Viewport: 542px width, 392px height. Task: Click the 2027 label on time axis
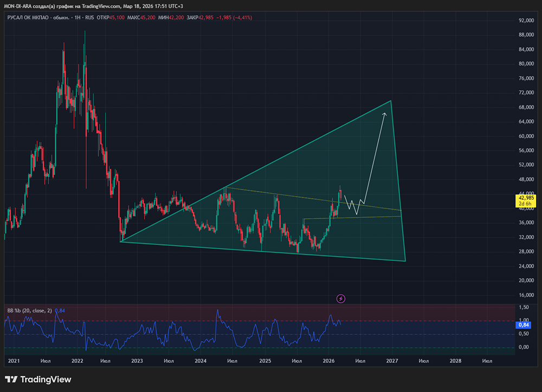(x=392, y=361)
